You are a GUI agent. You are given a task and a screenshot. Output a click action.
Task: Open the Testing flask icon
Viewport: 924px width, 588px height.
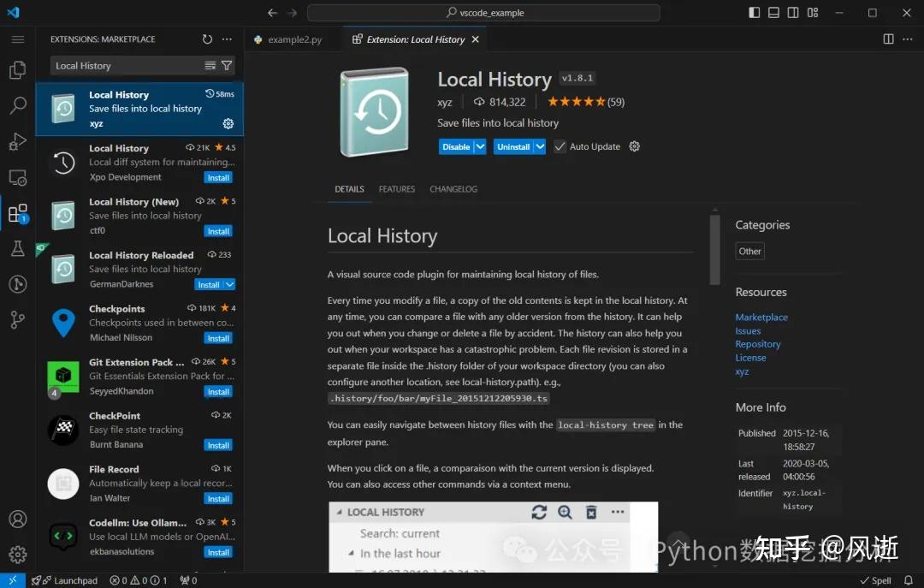[18, 248]
